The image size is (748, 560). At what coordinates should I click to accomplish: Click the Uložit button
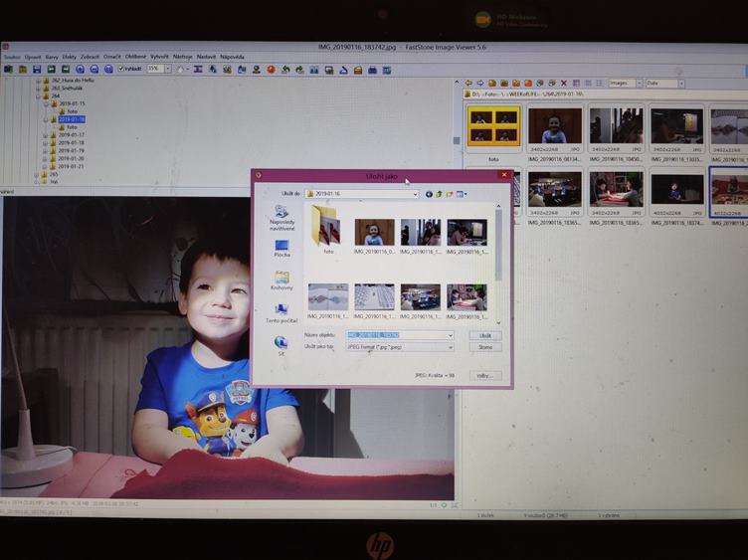pos(485,335)
